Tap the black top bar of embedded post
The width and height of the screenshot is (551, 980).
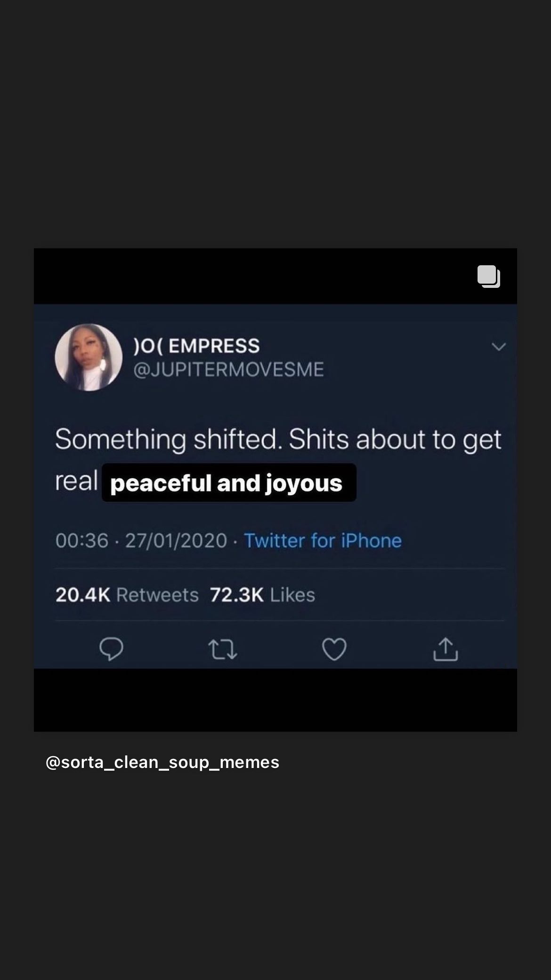coord(275,276)
